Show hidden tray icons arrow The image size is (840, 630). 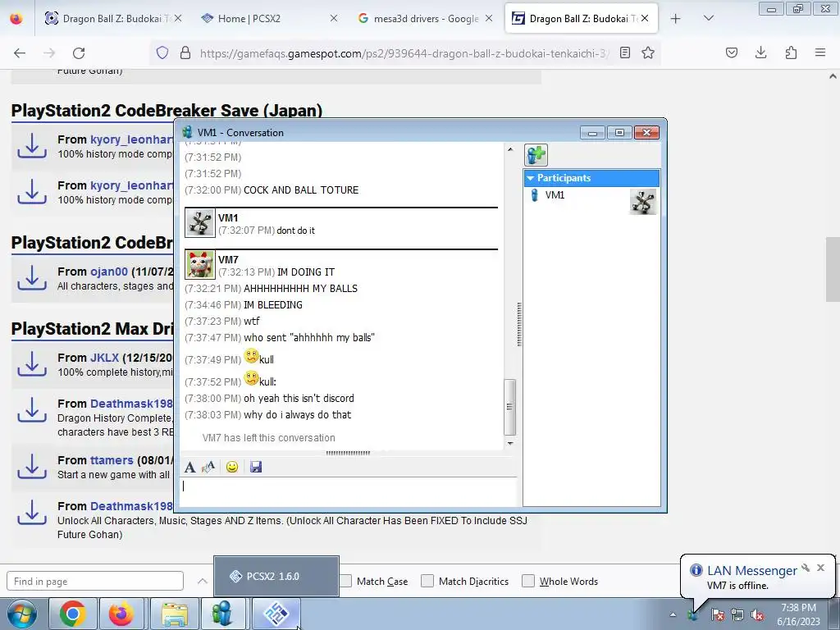click(x=673, y=614)
